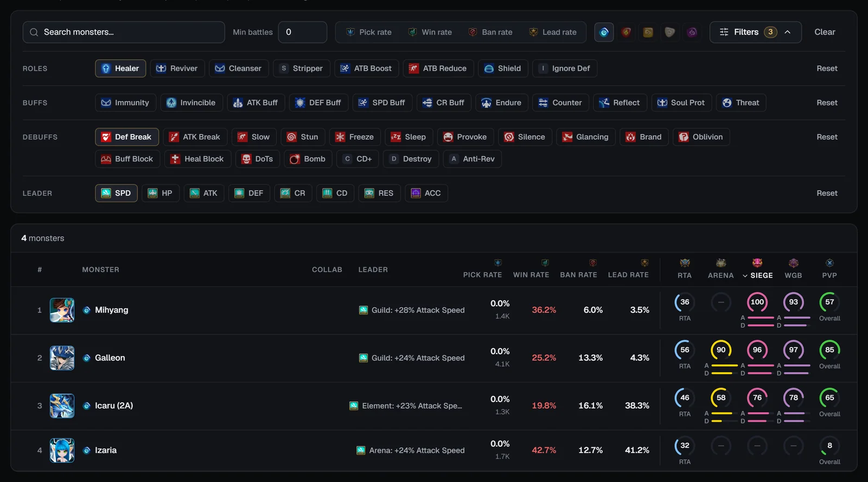868x482 pixels.
Task: Click water element icon beside Mihyang
Action: coord(86,310)
